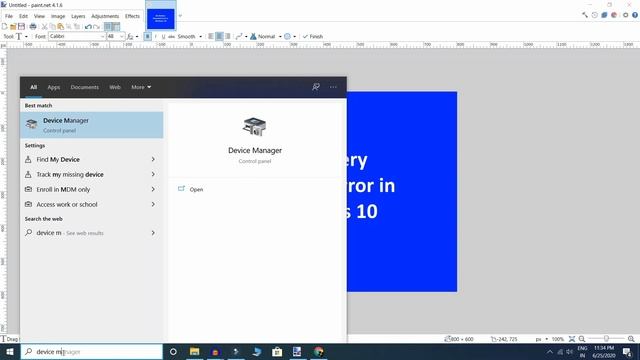Click Open under Device Manager preview
The height and width of the screenshot is (360, 640).
pos(196,189)
